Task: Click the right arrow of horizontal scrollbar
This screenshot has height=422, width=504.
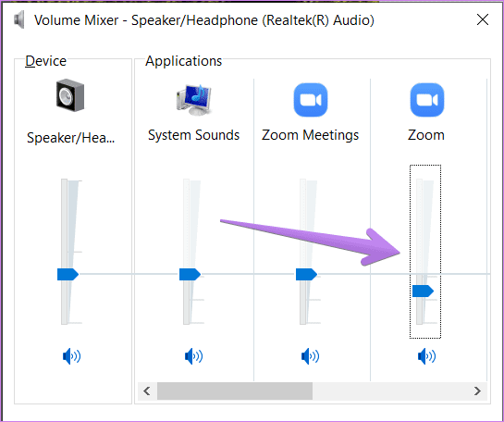Action: click(477, 391)
